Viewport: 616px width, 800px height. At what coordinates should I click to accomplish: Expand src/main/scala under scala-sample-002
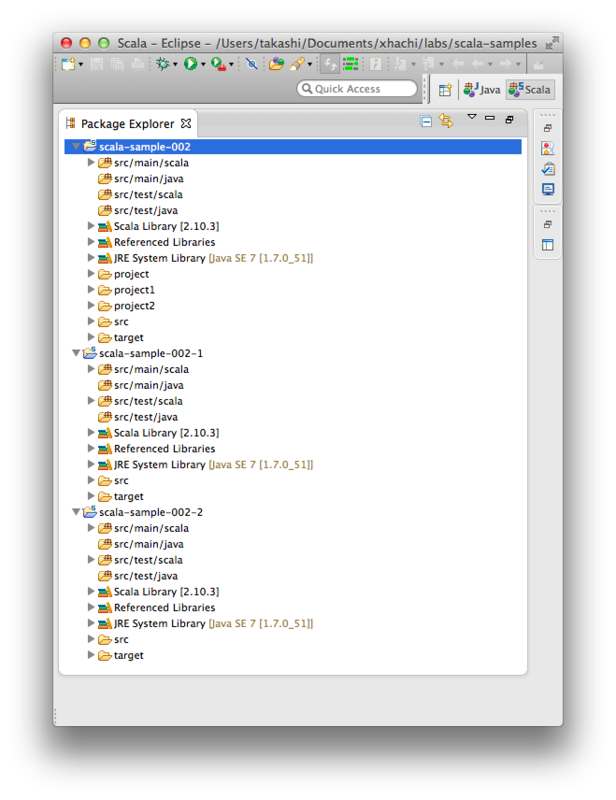91,162
